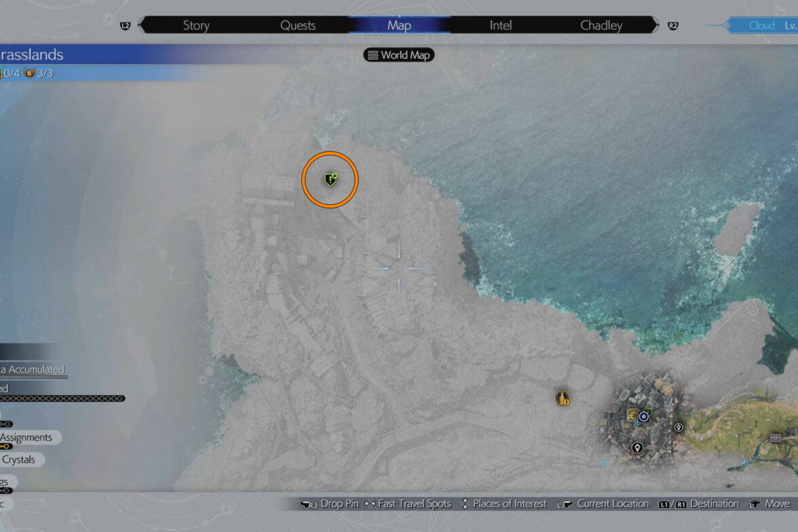Viewport: 798px width, 532px height.
Task: Click the left stick icon beside Move
Action: [755, 503]
